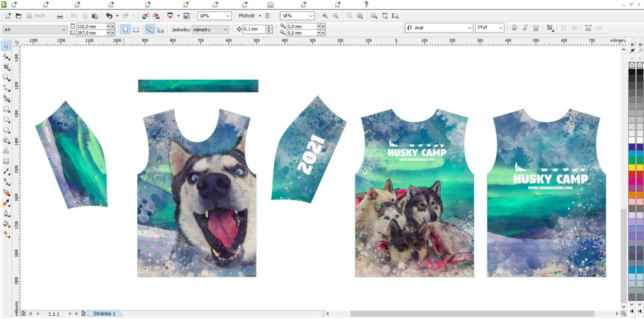This screenshot has height=319, width=644.
Task: Open the application launcher dropdown arrow
Action: coord(178,16)
